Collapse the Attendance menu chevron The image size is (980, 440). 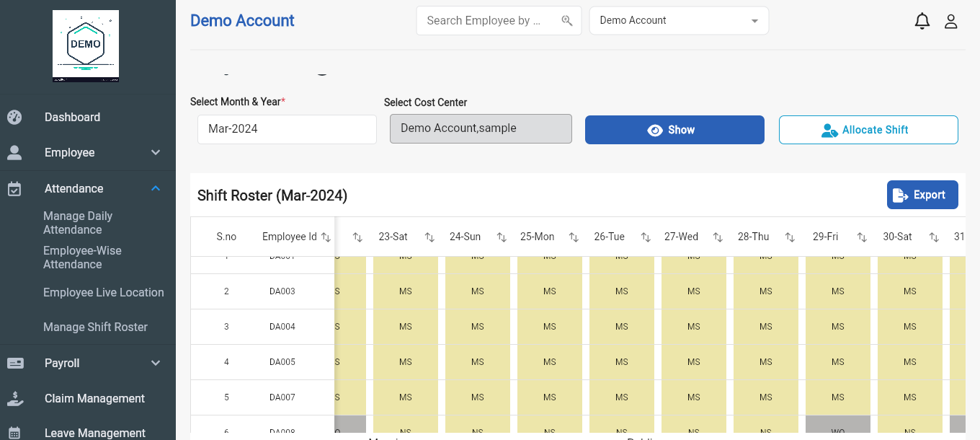pyautogui.click(x=156, y=189)
